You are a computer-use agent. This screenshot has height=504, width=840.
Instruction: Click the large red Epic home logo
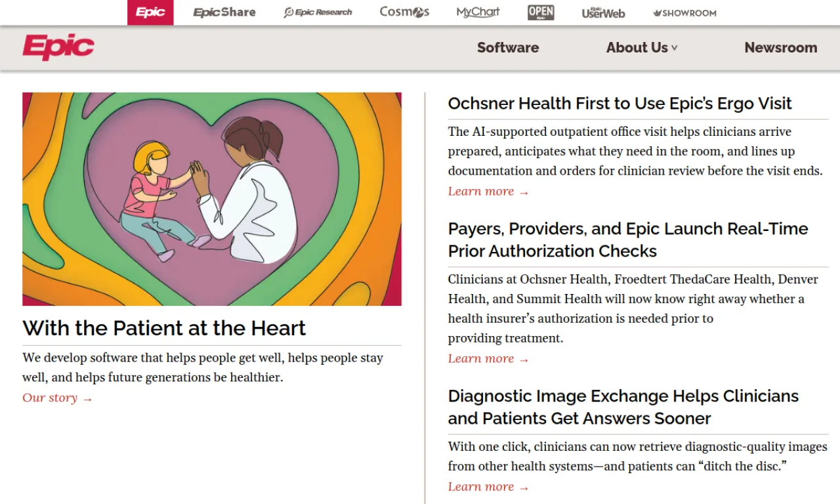(58, 47)
